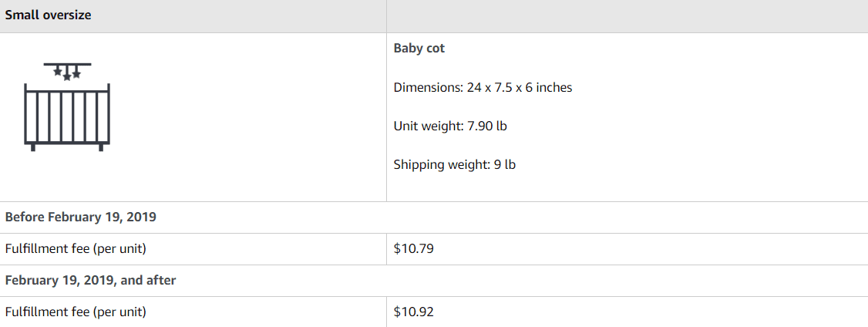Image resolution: width=868 pixels, height=327 pixels.
Task: Click the empty header cell beside Small oversize
Action: tap(626, 15)
